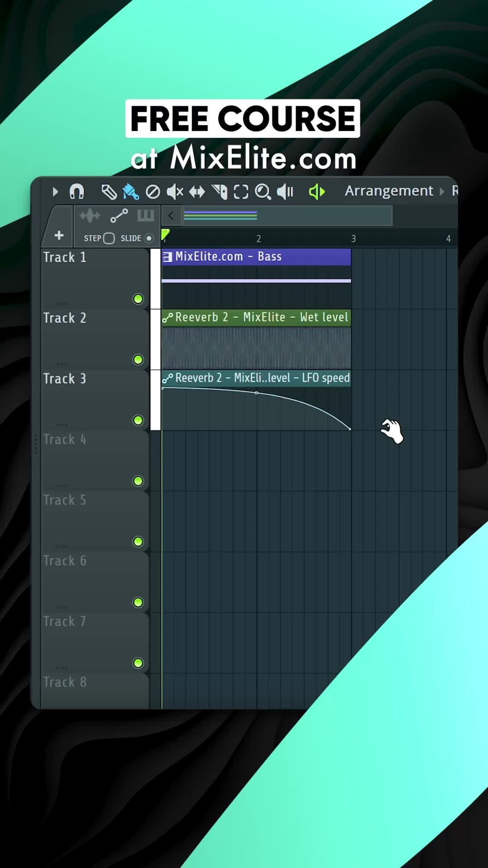Select the Zoom magnifier tool

(x=263, y=192)
